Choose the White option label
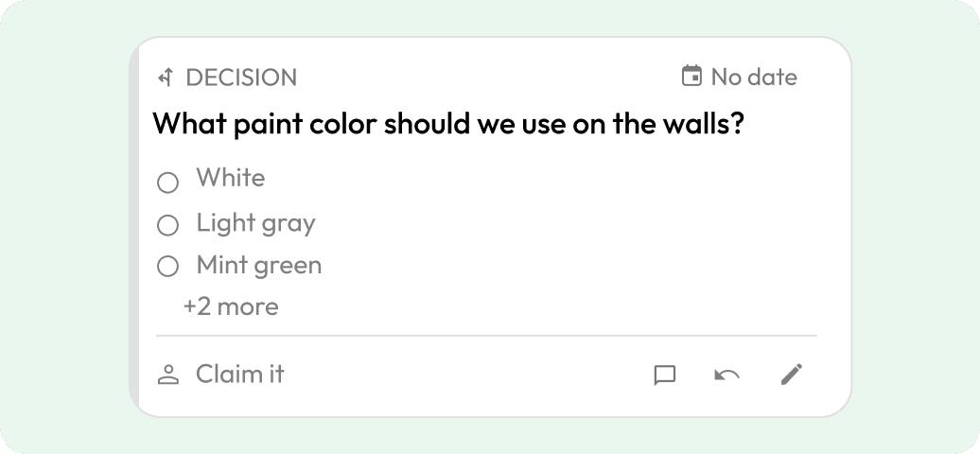Image resolution: width=980 pixels, height=454 pixels. 231,178
